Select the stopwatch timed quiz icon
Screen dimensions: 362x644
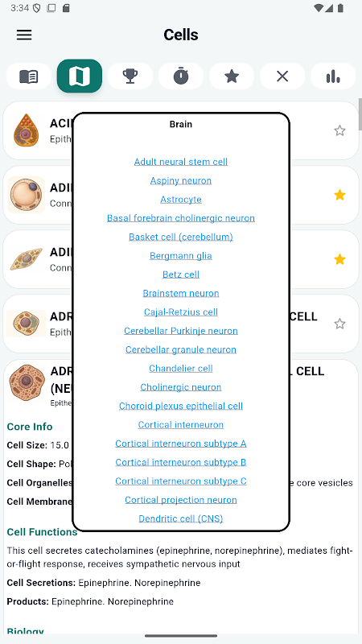[x=181, y=76]
